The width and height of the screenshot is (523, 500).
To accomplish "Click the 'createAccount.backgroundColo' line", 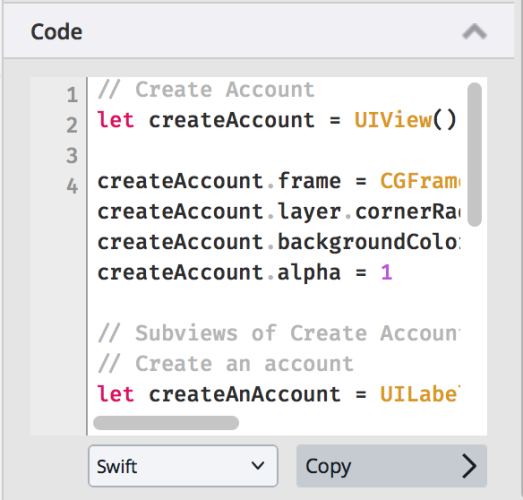I will pyautogui.click(x=279, y=242).
